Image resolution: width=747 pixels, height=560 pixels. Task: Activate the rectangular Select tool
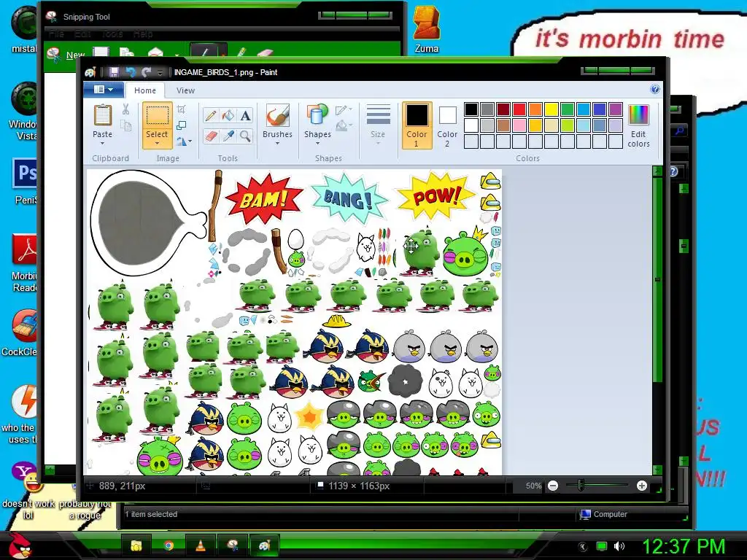point(158,116)
